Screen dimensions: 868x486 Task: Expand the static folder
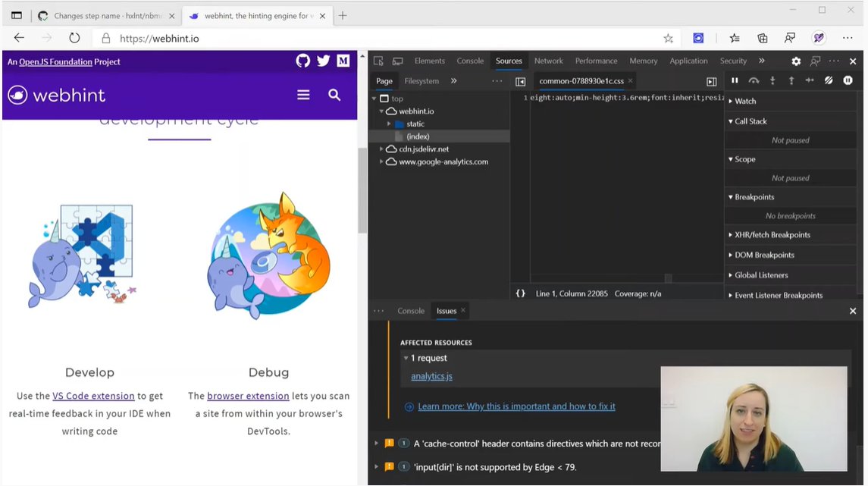click(389, 124)
